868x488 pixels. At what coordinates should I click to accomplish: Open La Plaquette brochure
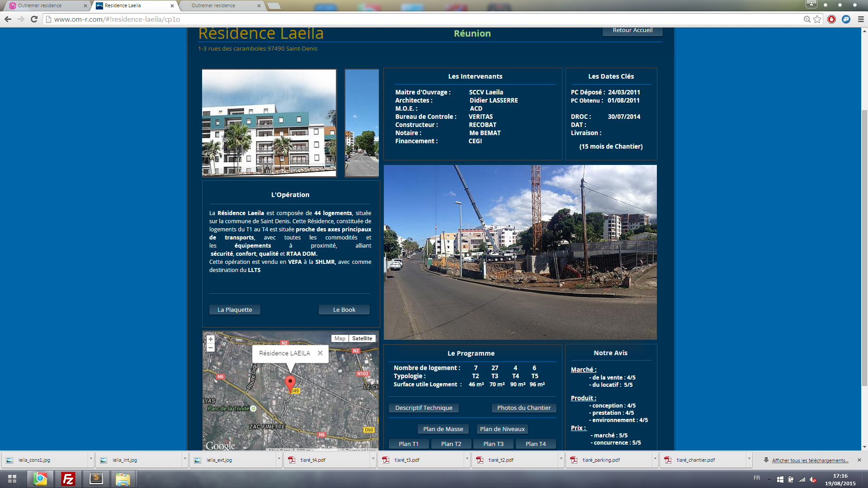235,310
